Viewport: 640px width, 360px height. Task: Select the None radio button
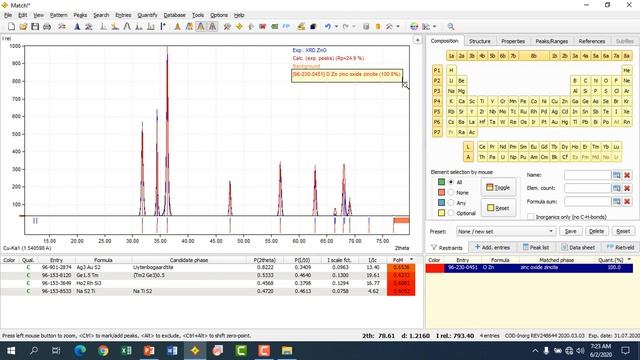click(x=451, y=192)
